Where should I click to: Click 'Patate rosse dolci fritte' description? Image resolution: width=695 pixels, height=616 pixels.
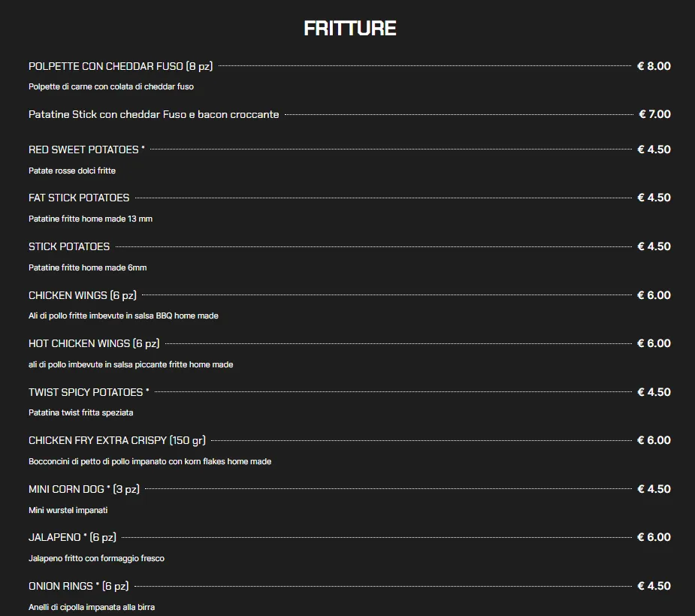[x=72, y=171]
